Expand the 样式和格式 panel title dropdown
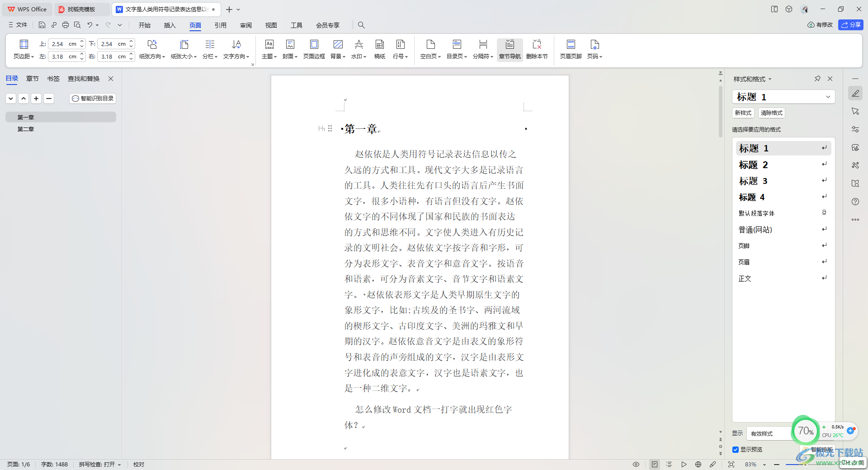 coord(770,79)
